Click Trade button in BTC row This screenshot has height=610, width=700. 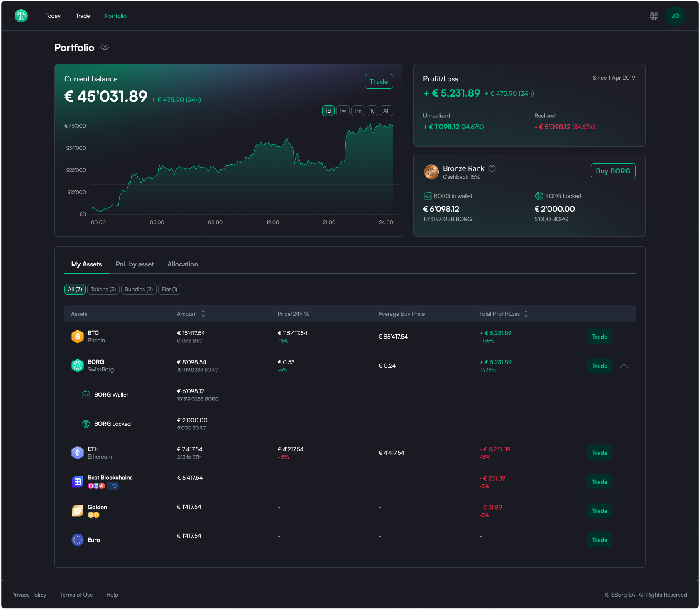(x=600, y=337)
